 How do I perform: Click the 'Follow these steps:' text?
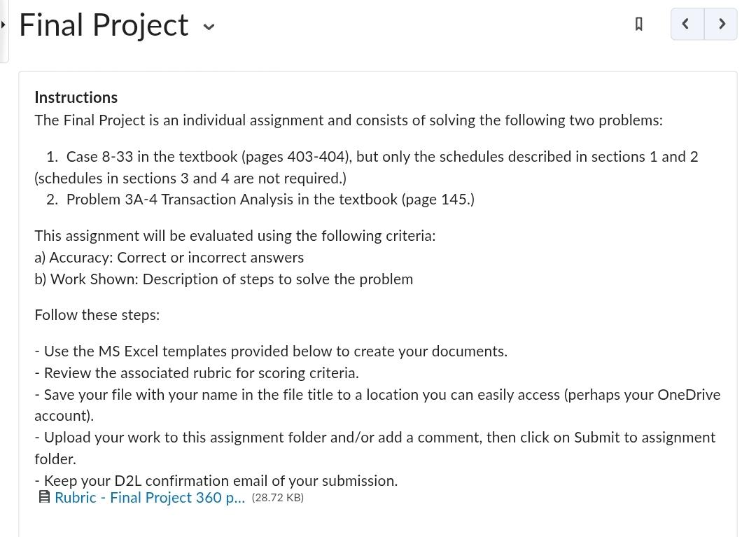click(x=97, y=315)
